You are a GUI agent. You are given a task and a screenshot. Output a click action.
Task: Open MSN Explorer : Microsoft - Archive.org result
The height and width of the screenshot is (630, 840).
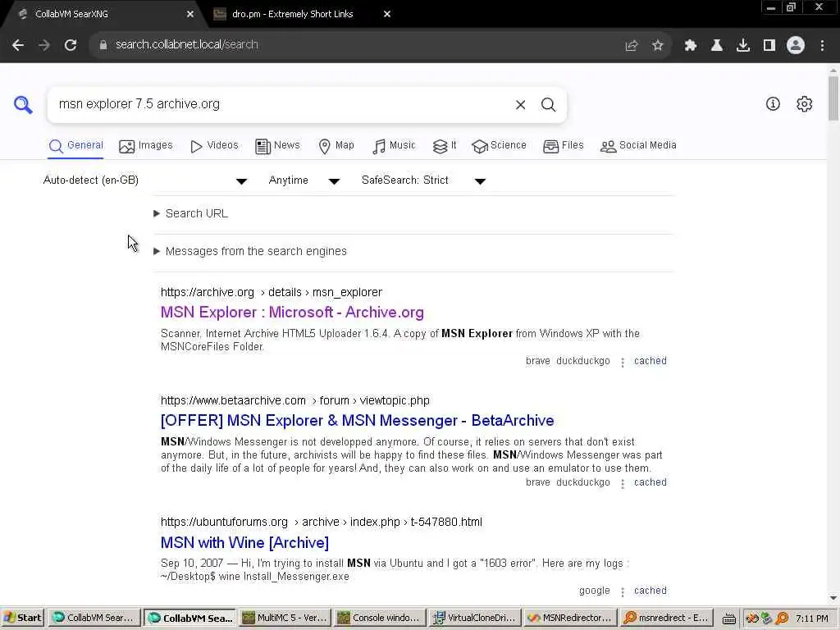(292, 313)
